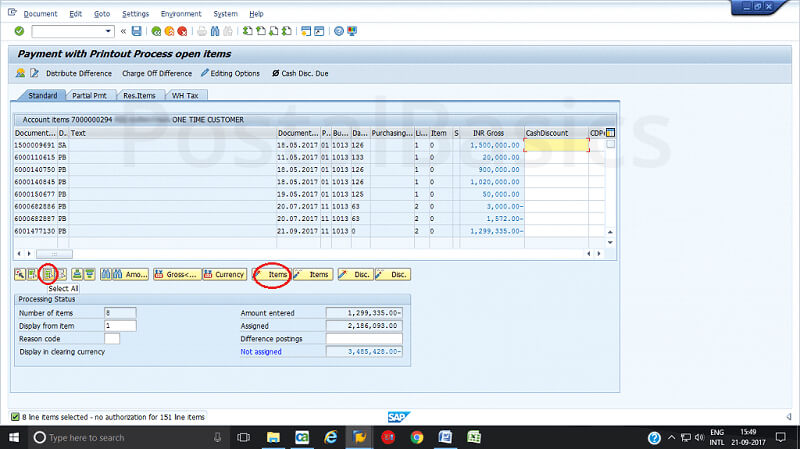This screenshot has height=449, width=800.
Task: Switch to the Partial Pmt tab
Action: point(90,96)
